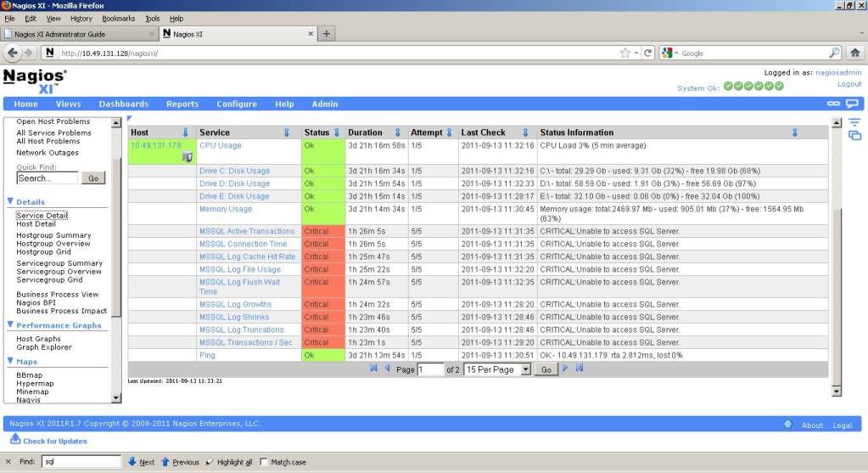The image size is (868, 473).
Task: Click the Check for Updates icon
Action: click(15, 440)
